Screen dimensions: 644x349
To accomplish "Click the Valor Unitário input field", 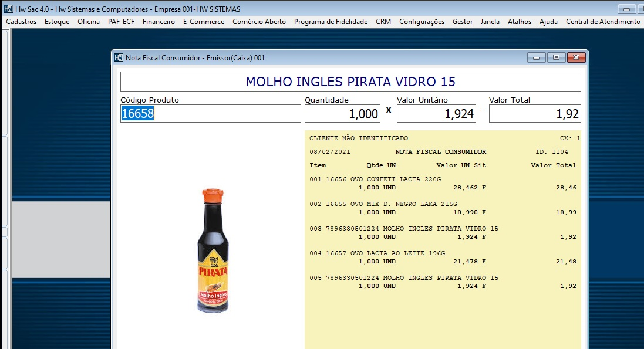I will pos(436,113).
